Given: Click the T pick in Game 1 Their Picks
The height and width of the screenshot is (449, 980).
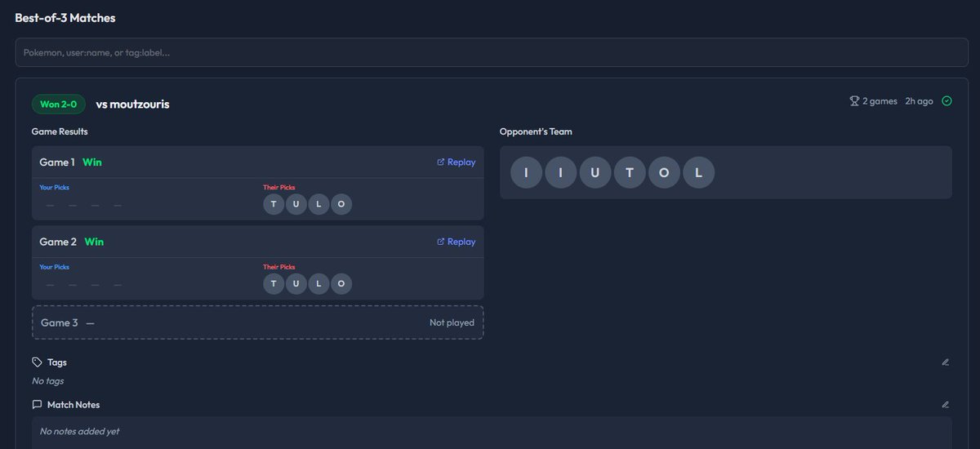Looking at the screenshot, I should click(x=274, y=204).
